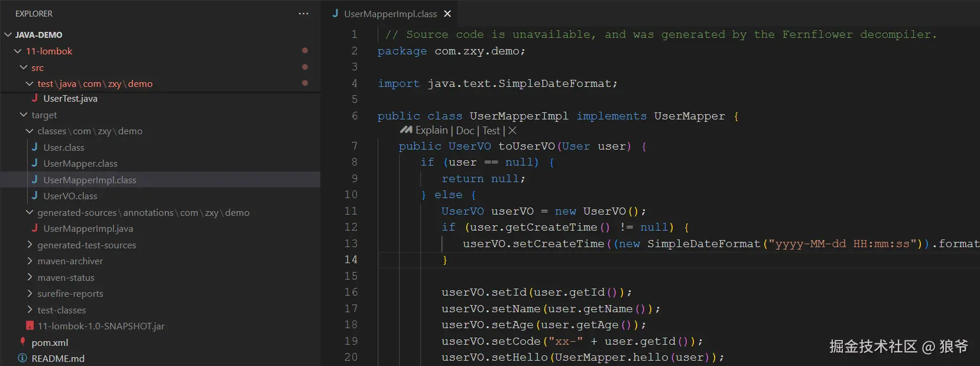Expand the surefire-reports folder
This screenshot has width=980, height=366.
[x=30, y=293]
